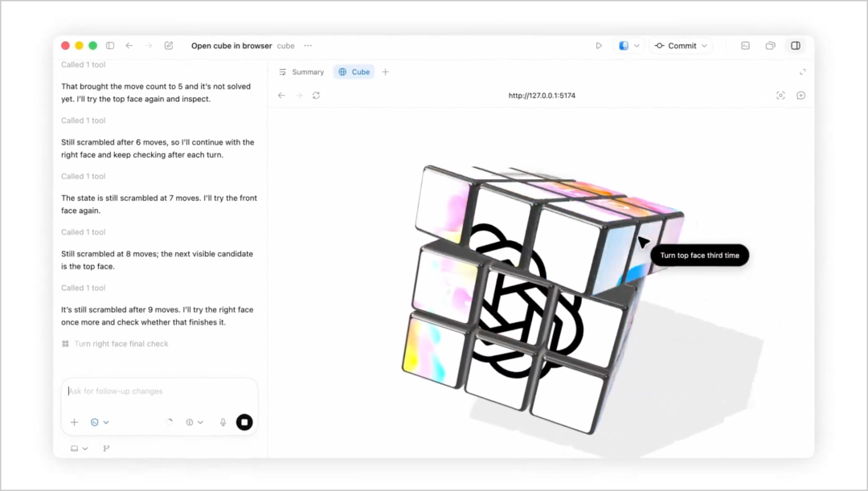The height and width of the screenshot is (491, 868).
Task: Click the browser preview back arrow
Action: click(x=281, y=96)
